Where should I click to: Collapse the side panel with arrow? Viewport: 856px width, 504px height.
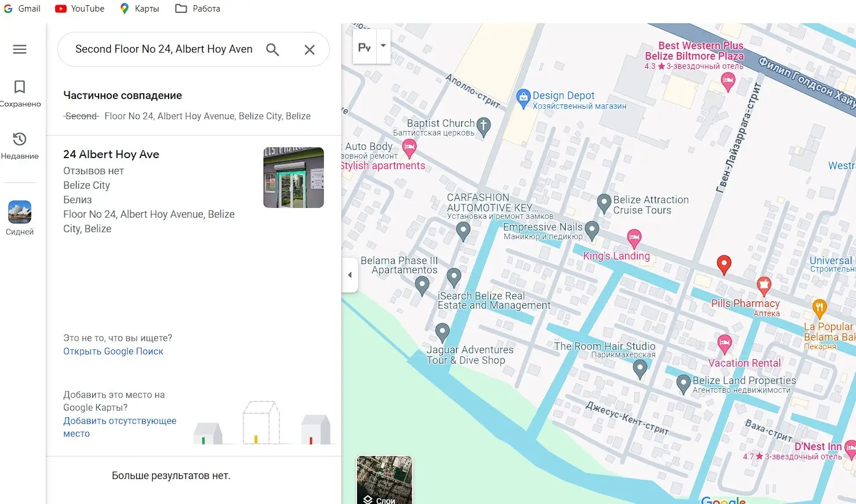(x=349, y=275)
